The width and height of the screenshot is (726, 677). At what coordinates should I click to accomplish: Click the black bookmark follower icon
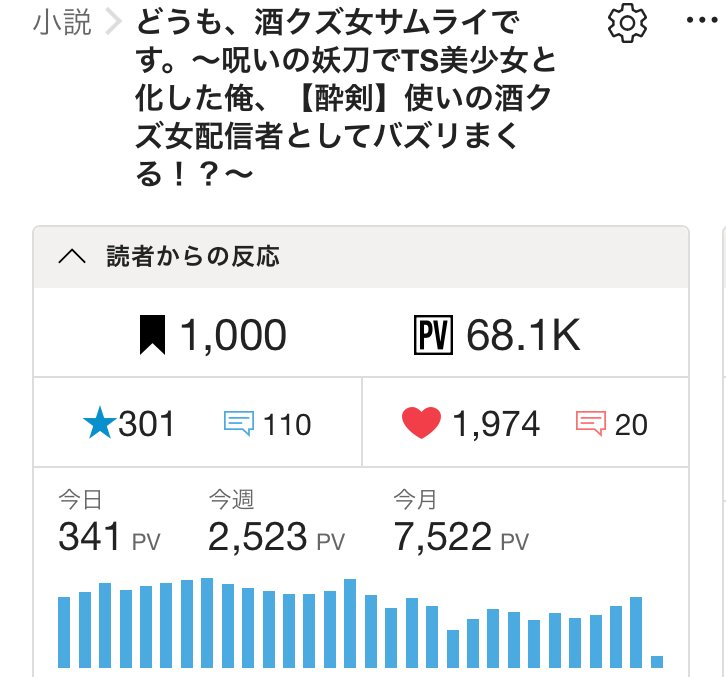(x=151, y=336)
